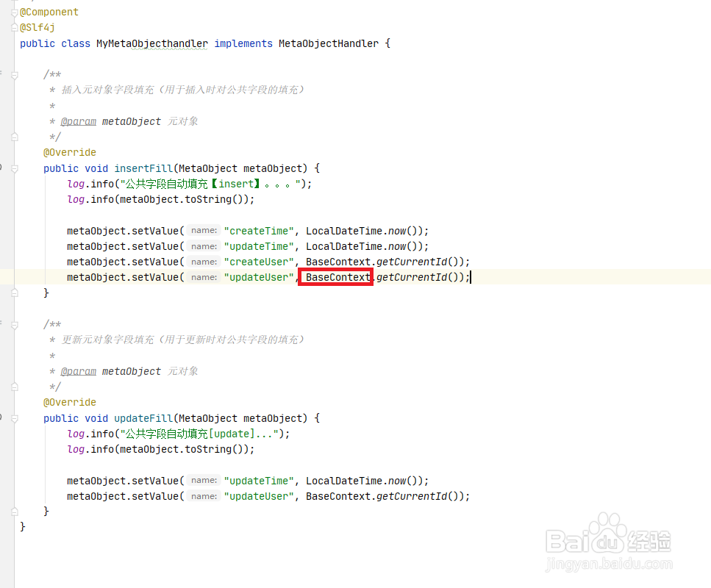Click @param tag in insertFill Javadoc
The width and height of the screenshot is (711, 588).
tap(79, 121)
